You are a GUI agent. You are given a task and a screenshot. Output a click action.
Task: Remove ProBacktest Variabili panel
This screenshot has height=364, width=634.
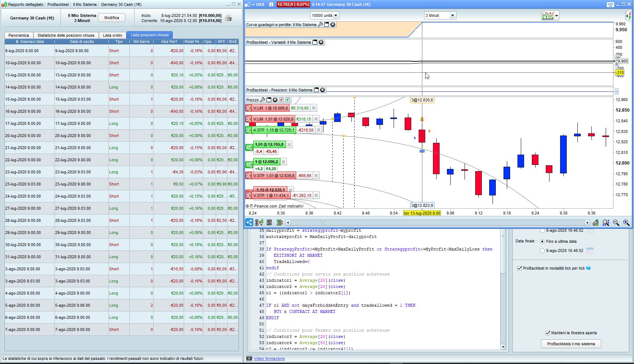[x=321, y=42]
